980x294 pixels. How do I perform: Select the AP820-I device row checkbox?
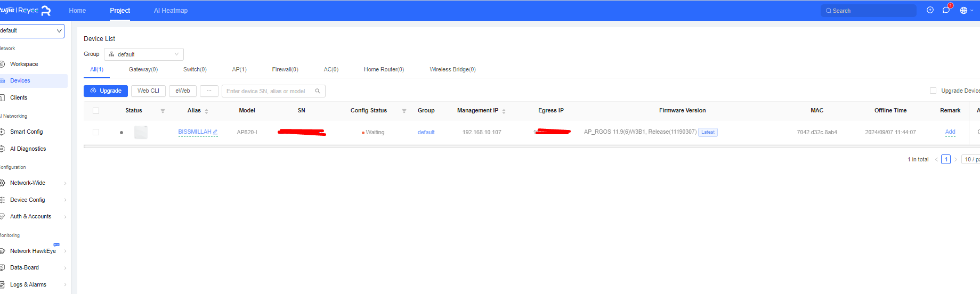point(96,132)
